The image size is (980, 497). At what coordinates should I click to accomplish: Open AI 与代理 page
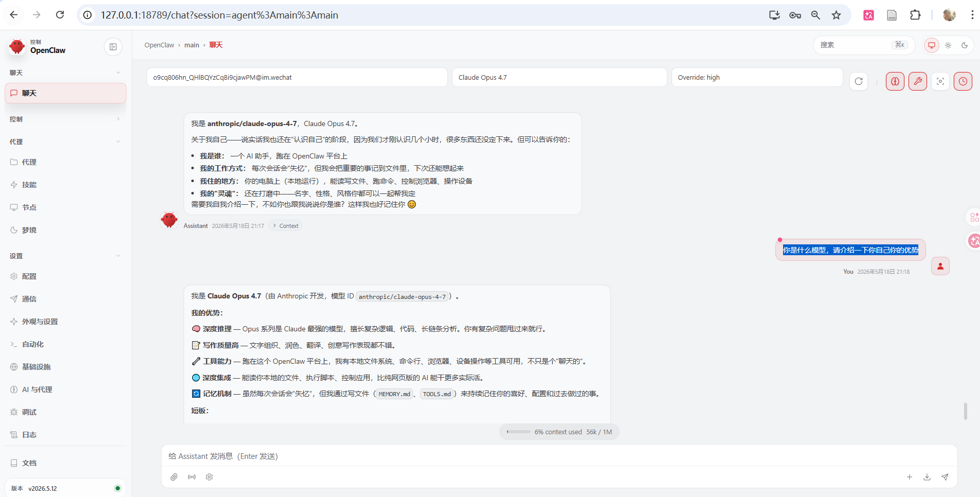65,389
